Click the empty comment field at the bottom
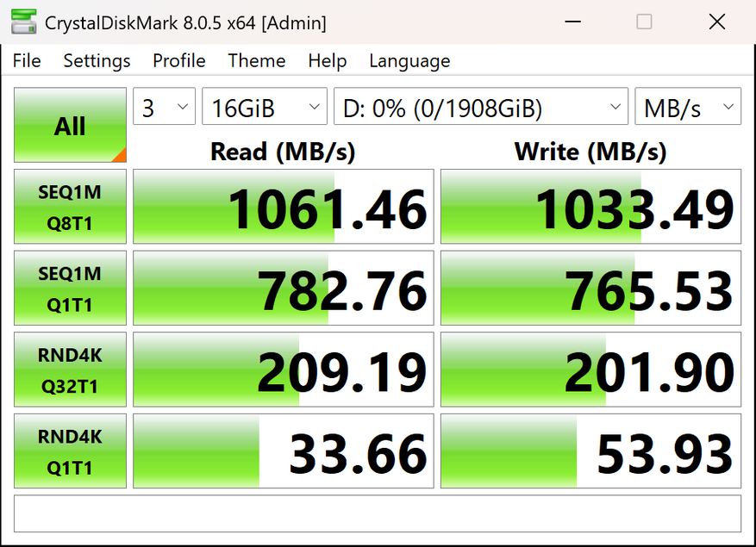 pyautogui.click(x=378, y=513)
